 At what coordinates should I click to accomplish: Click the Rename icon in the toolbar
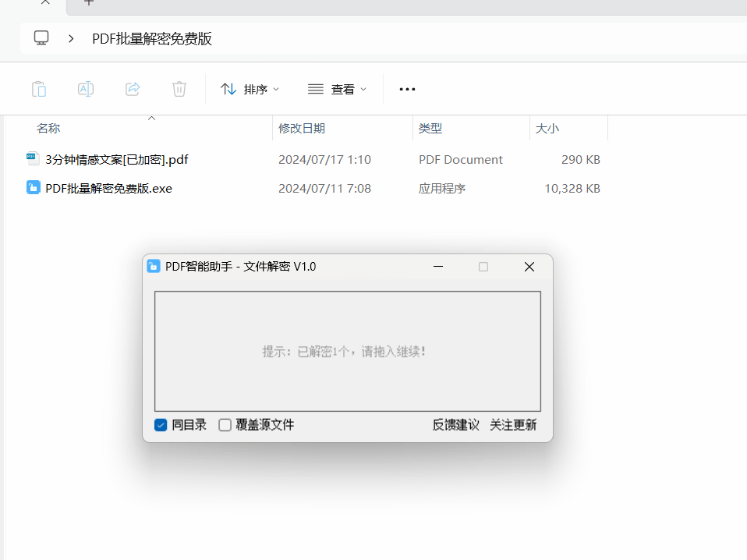pyautogui.click(x=86, y=89)
